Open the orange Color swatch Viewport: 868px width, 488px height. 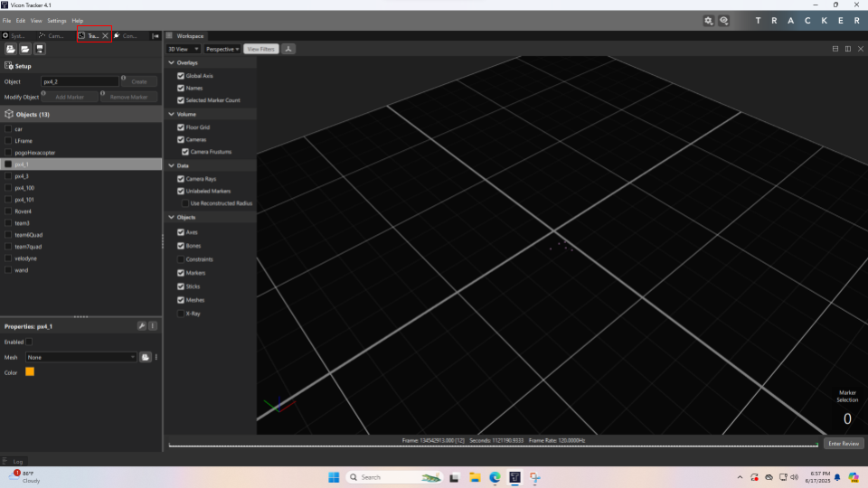pos(30,372)
